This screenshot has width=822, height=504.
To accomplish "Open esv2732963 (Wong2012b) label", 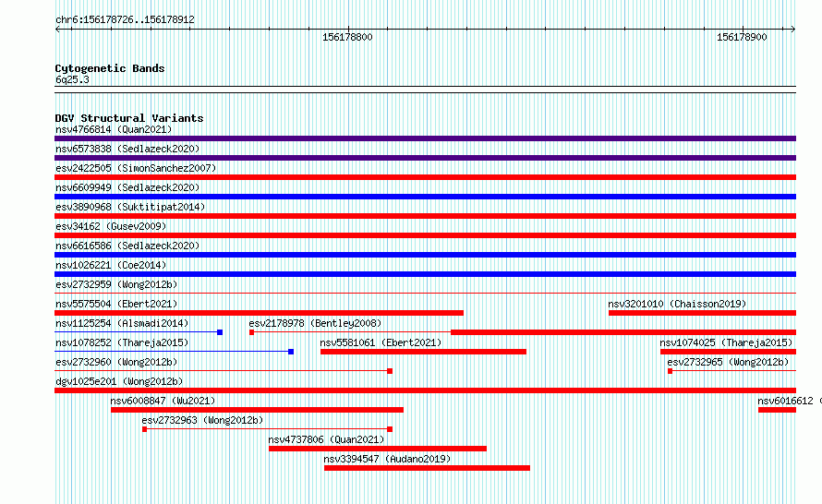I will pyautogui.click(x=202, y=420).
